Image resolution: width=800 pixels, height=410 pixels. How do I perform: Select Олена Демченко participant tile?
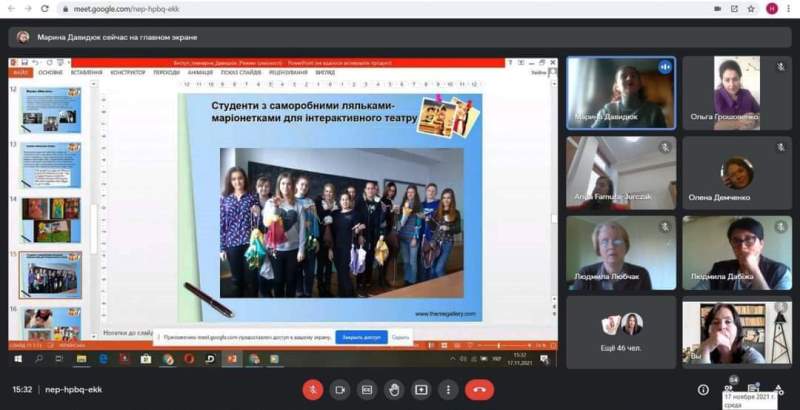pos(737,173)
